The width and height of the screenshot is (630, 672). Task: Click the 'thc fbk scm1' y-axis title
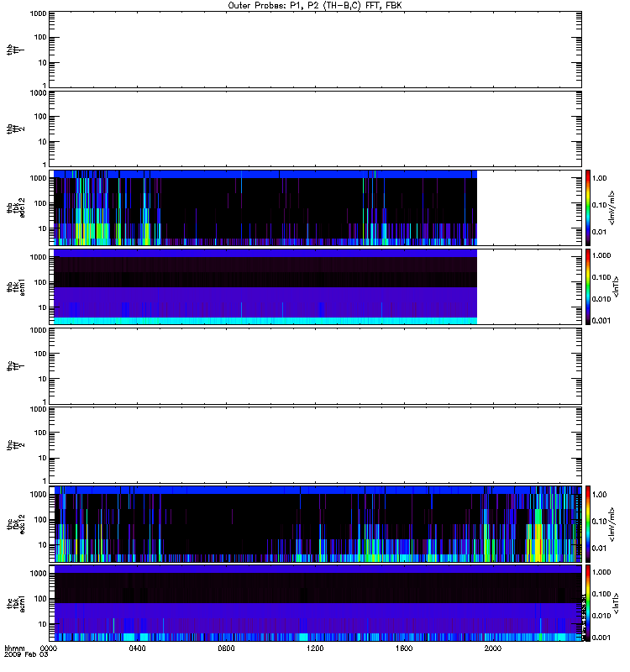15,603
